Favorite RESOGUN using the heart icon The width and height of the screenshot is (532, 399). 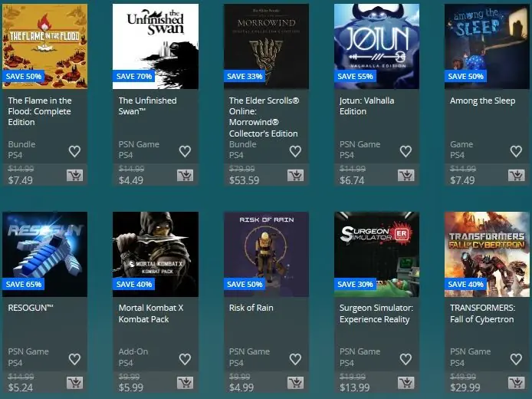tap(74, 359)
